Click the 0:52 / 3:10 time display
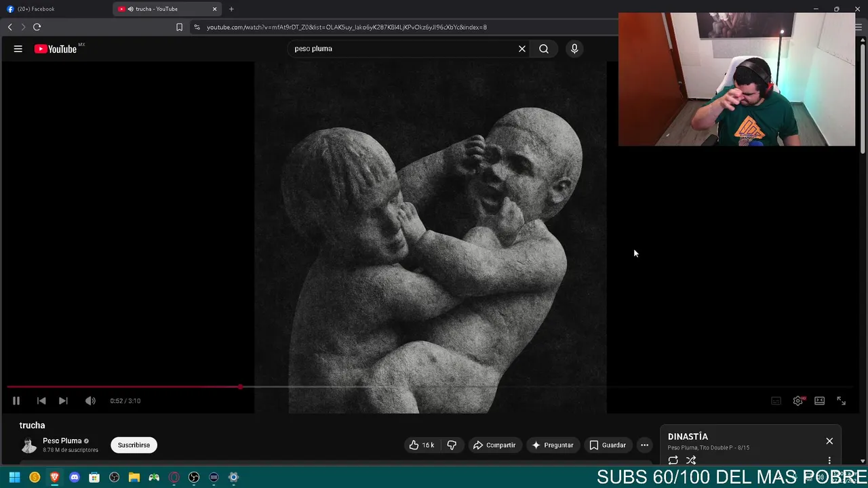This screenshot has width=868, height=488. (125, 401)
